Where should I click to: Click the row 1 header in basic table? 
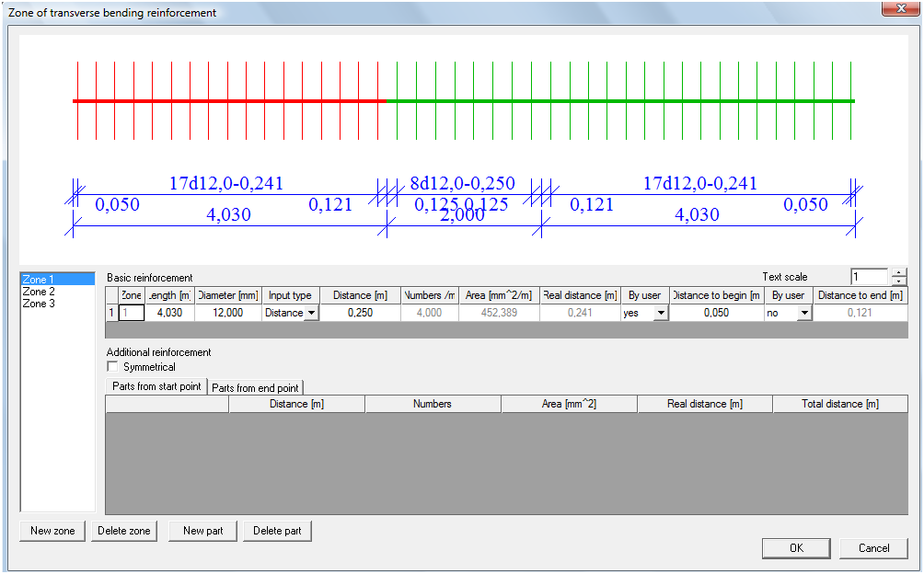(x=111, y=313)
